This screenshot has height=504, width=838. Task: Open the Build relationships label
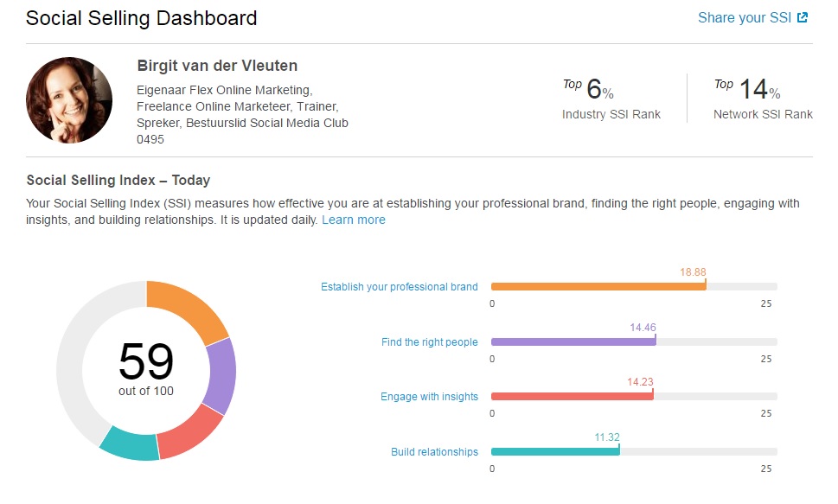pyautogui.click(x=434, y=451)
